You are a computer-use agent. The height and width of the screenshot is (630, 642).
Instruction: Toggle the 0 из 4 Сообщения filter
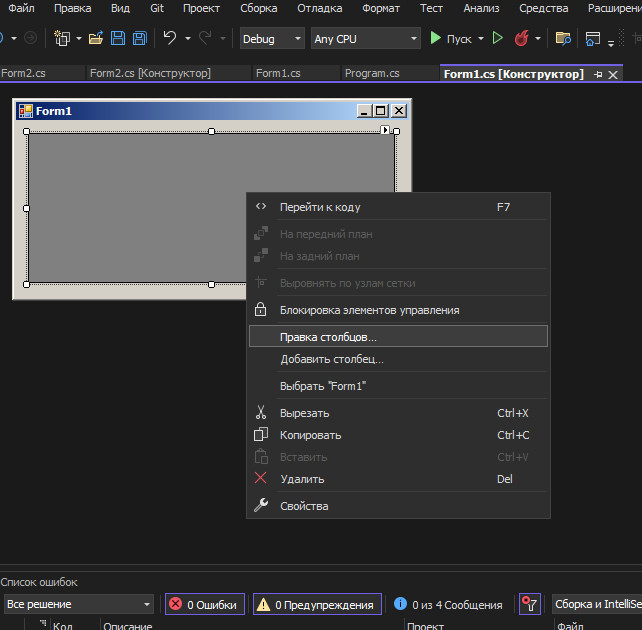click(448, 604)
